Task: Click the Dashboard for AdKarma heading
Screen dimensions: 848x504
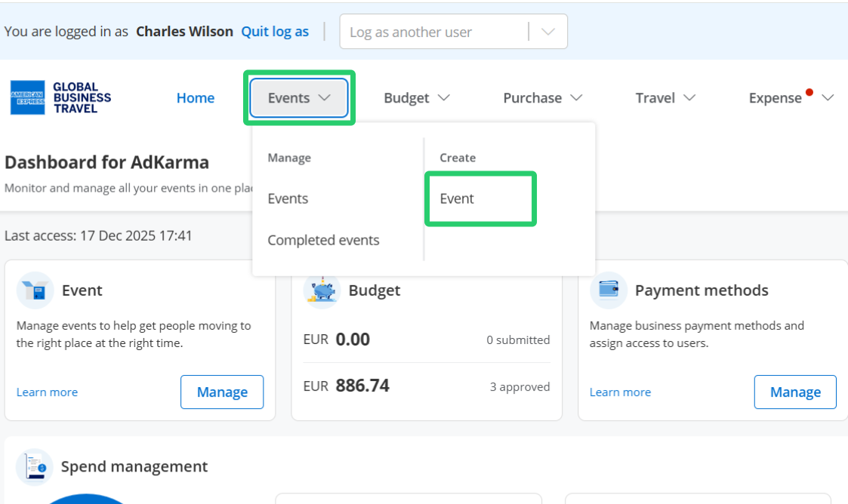Action: (x=106, y=162)
